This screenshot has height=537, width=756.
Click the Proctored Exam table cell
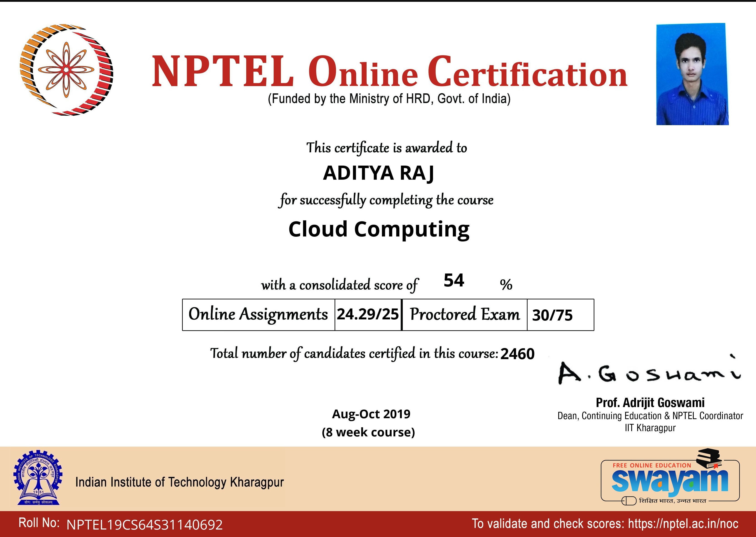pos(465,314)
